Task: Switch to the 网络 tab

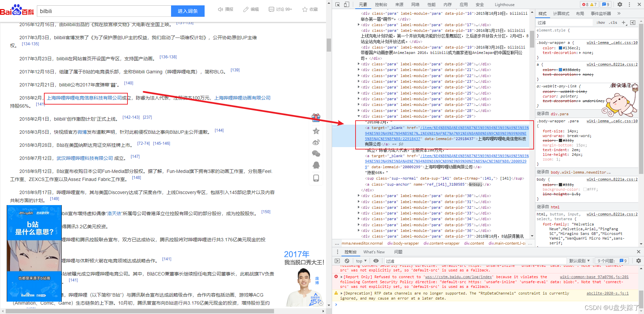Action: (415, 5)
